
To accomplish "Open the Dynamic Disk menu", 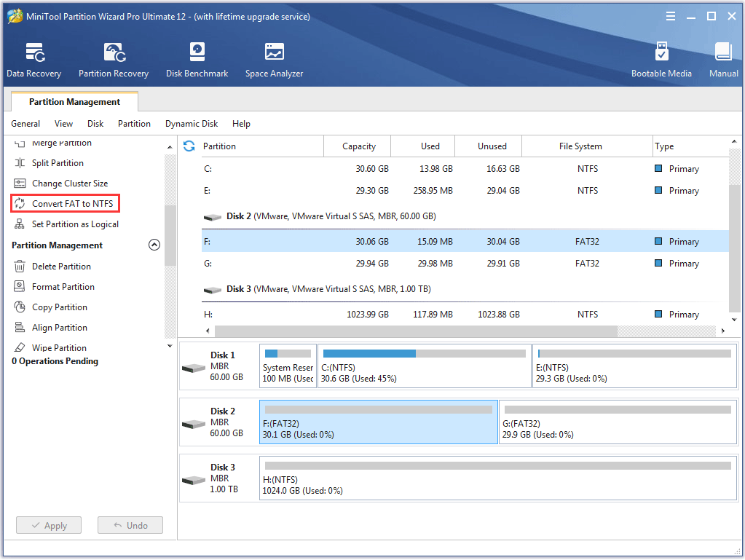I will coord(191,124).
